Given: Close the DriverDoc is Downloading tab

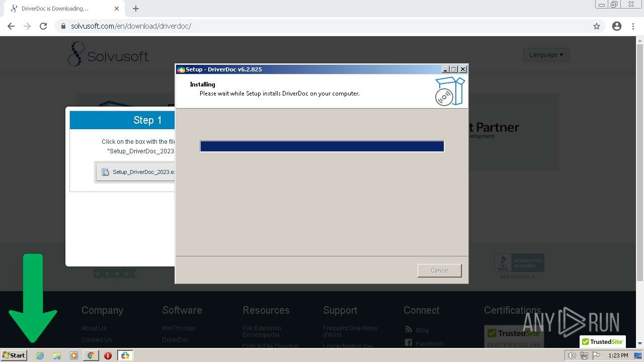Looking at the screenshot, I should pos(117,9).
